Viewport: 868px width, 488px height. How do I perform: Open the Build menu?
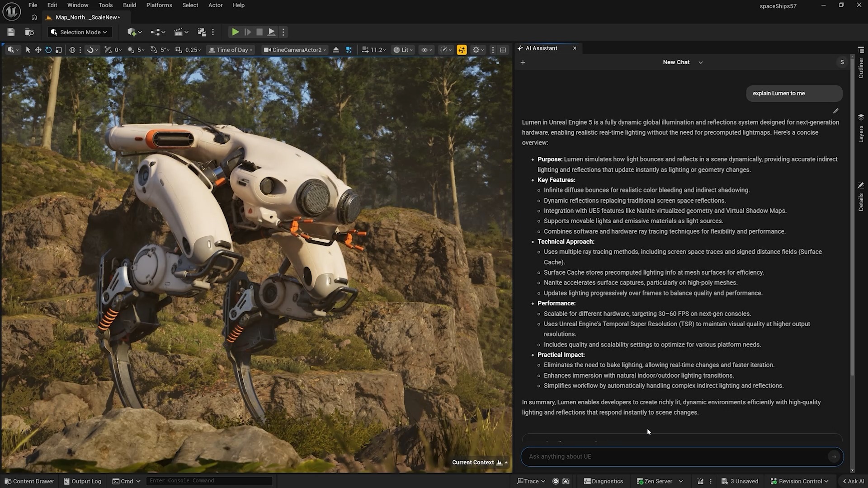129,5
